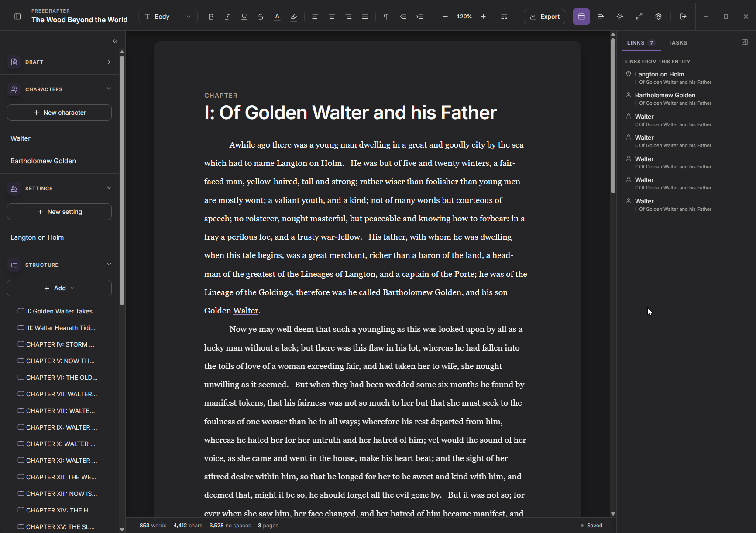Open the find and replace icon
The width and height of the screenshot is (756, 533).
tap(504, 17)
